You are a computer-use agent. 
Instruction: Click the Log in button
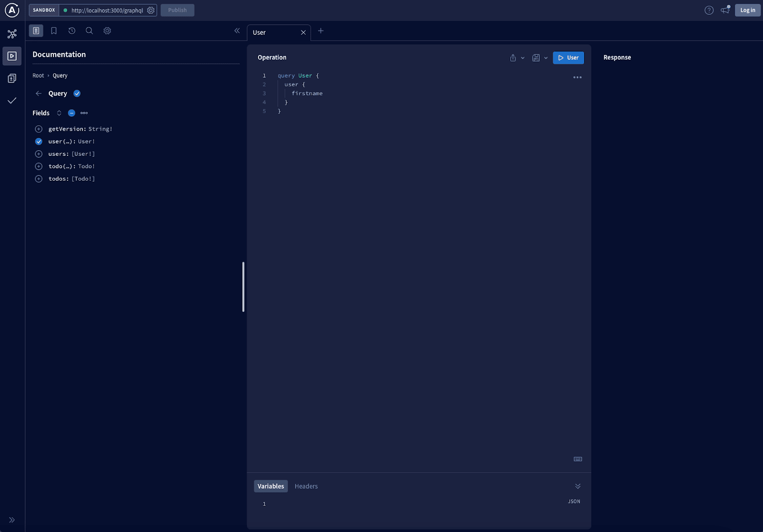point(747,10)
